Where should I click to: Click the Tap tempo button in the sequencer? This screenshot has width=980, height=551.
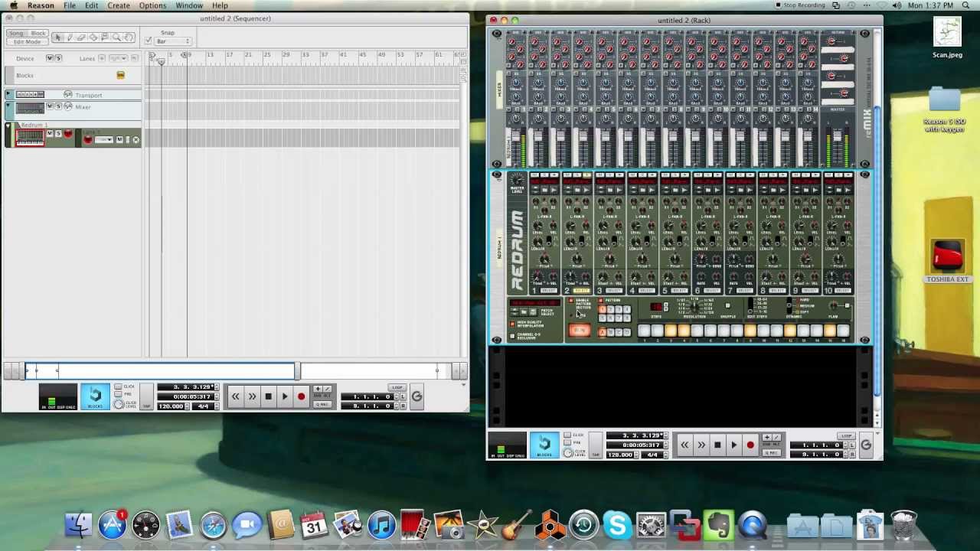click(x=146, y=396)
